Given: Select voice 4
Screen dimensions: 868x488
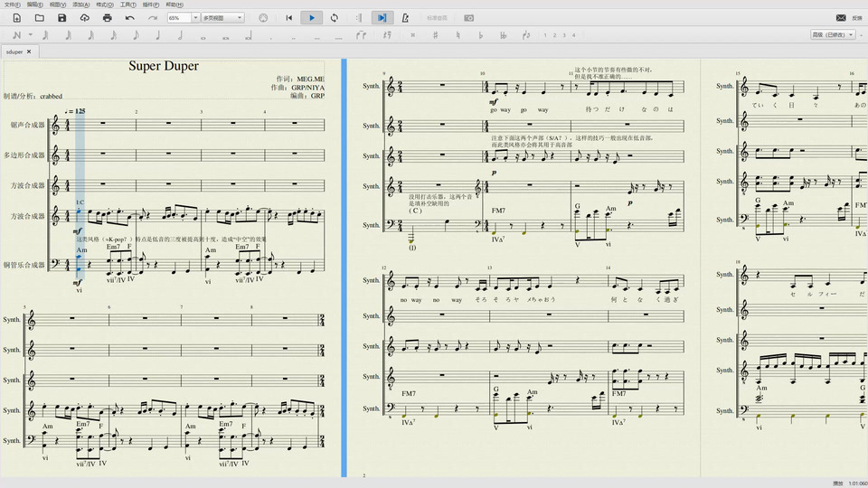Looking at the screenshot, I should [x=573, y=35].
